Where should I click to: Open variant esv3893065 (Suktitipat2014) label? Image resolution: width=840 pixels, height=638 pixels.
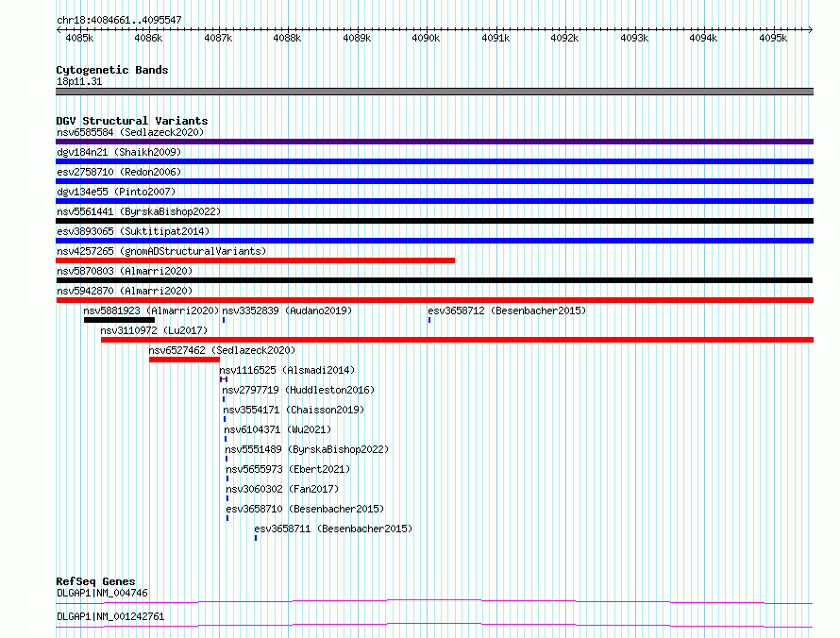click(133, 231)
